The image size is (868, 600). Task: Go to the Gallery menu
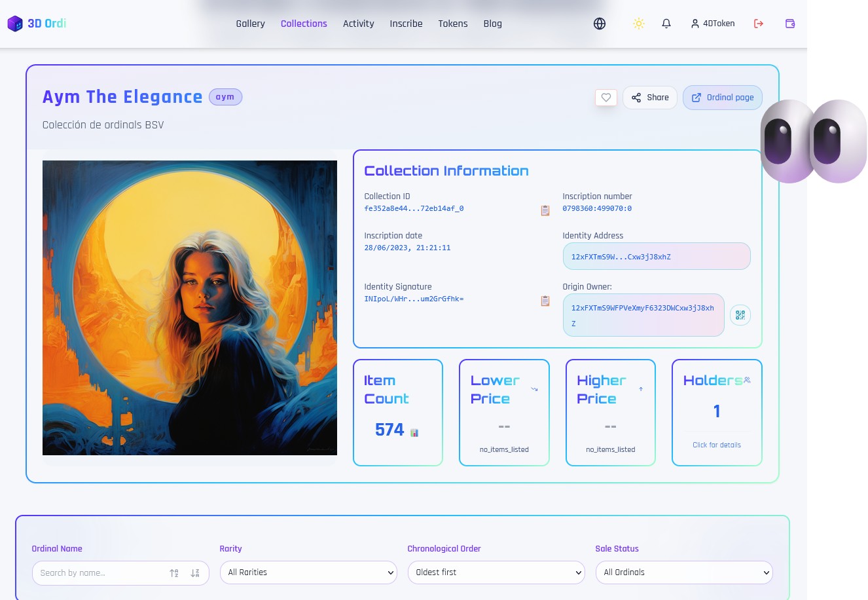click(251, 24)
